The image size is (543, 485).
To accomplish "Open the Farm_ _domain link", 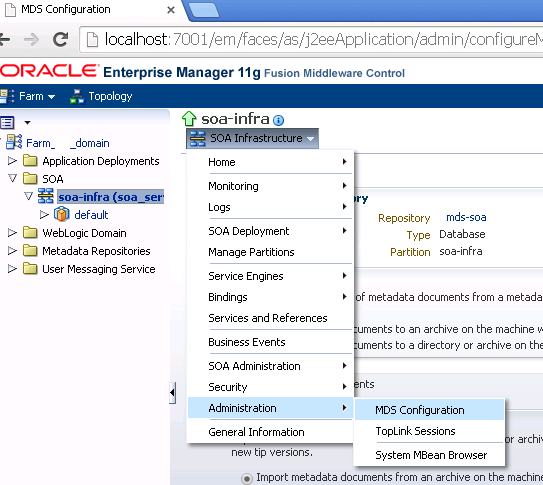I will point(68,143).
